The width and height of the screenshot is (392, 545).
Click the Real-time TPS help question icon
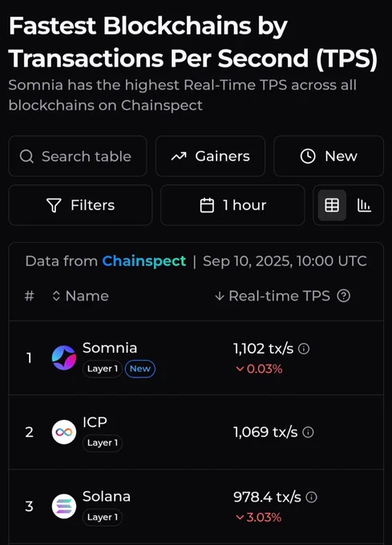click(344, 296)
